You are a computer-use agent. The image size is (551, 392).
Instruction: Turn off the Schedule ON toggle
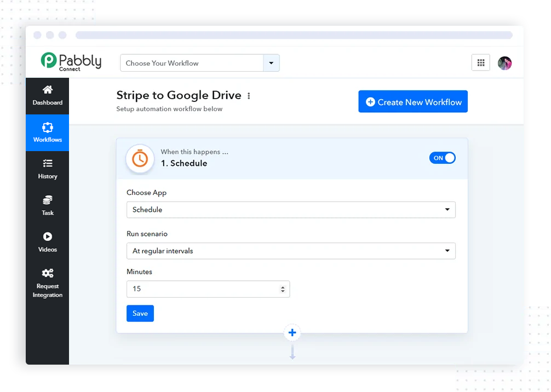coord(442,158)
